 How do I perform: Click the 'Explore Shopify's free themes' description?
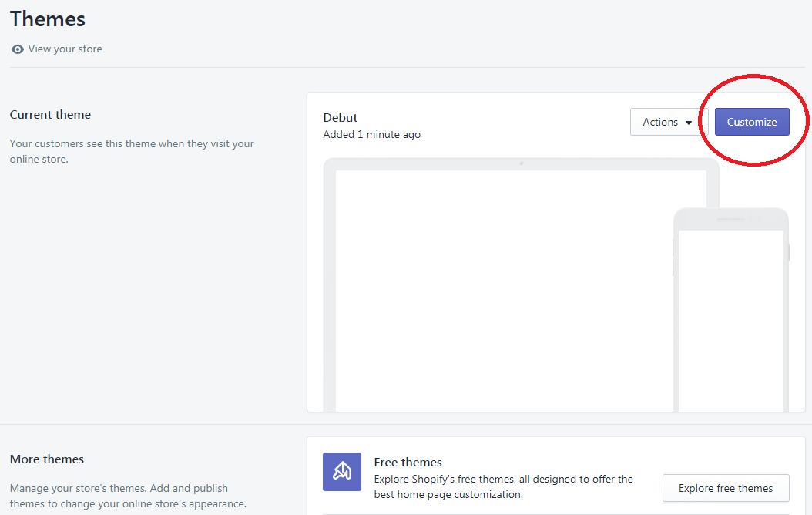(x=503, y=486)
